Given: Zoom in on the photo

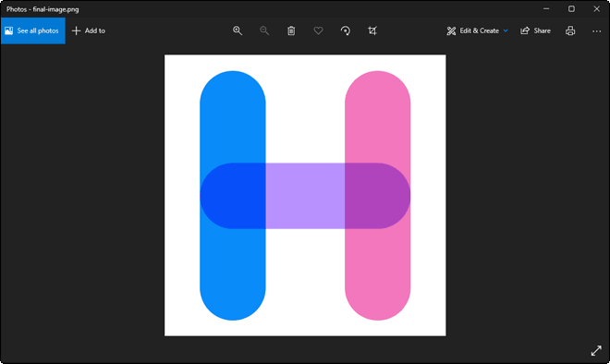Looking at the screenshot, I should pyautogui.click(x=238, y=30).
